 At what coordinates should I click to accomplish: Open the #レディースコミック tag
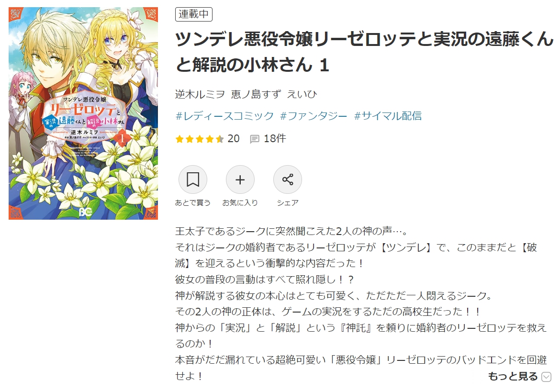click(x=224, y=116)
